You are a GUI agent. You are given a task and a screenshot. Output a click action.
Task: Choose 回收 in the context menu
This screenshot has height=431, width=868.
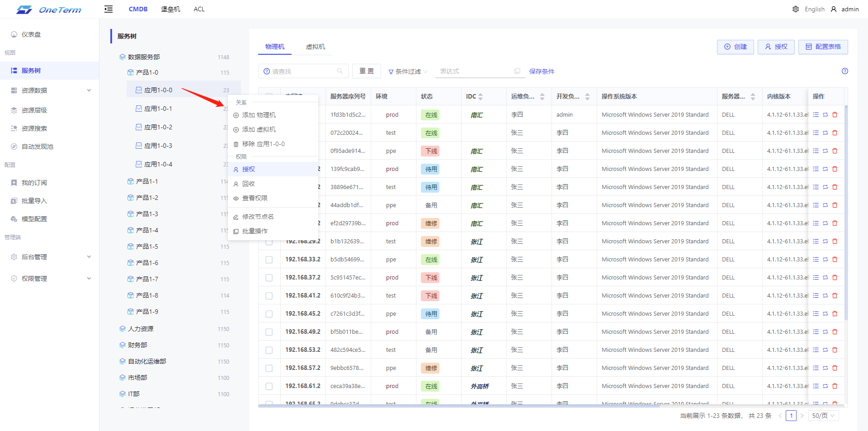[273, 184]
